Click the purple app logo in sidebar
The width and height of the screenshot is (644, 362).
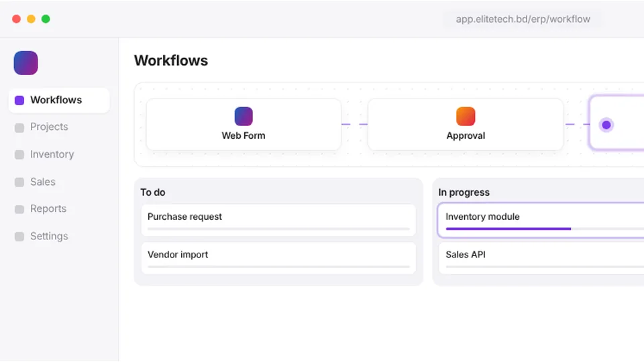coord(26,63)
